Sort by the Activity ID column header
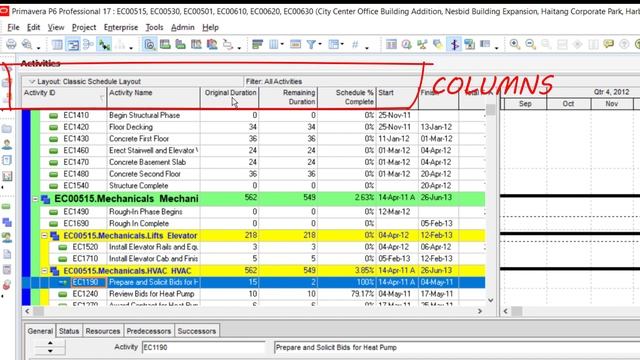 point(64,97)
